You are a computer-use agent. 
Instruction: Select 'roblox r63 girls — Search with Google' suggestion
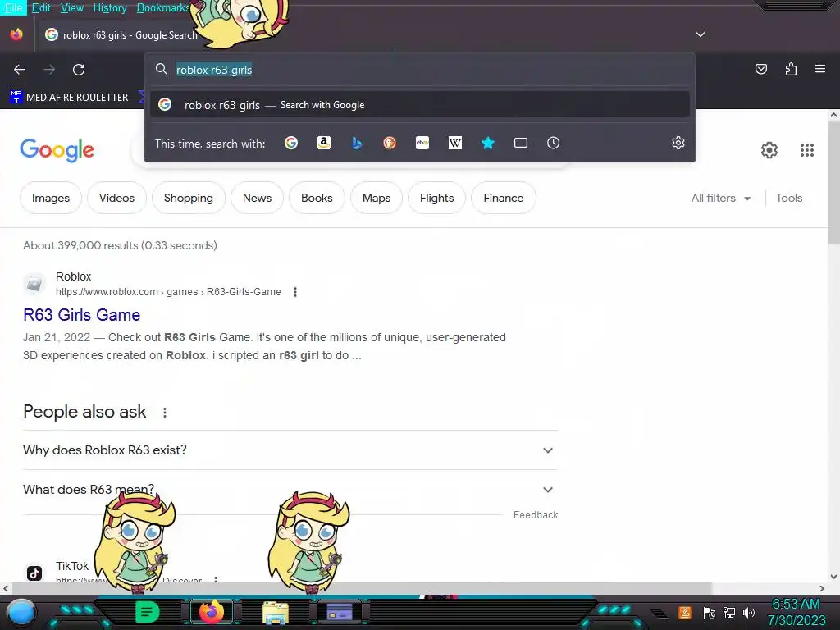[419, 105]
